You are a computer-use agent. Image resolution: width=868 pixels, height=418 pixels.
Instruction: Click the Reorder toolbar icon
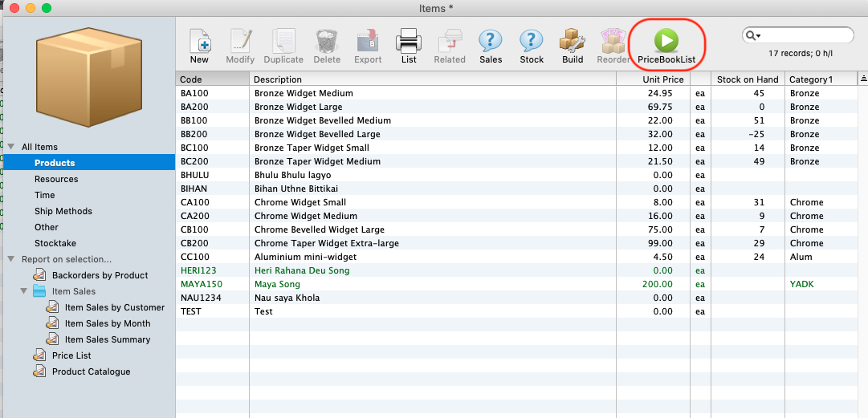[x=613, y=41]
